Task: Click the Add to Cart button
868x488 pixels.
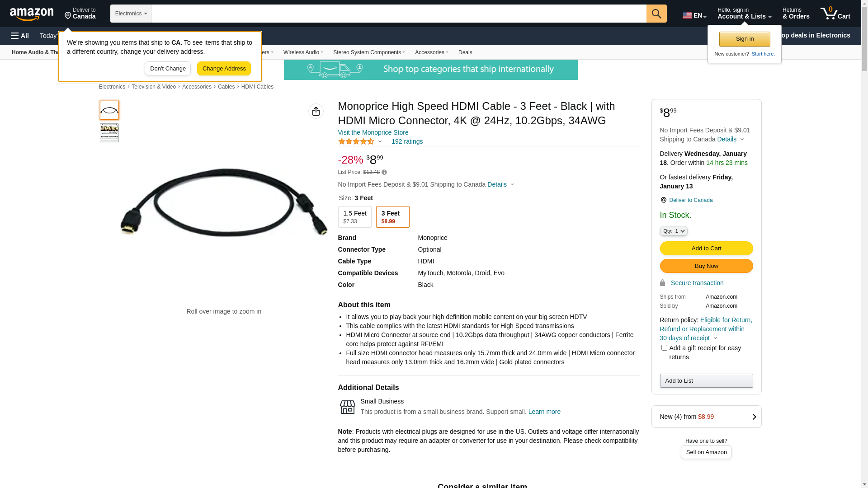Action: (706, 248)
